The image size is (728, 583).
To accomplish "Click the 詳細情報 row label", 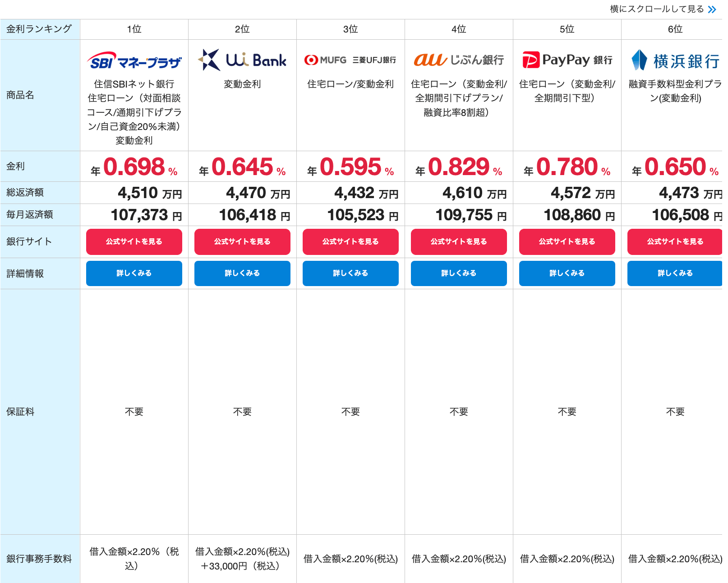I will tap(25, 274).
